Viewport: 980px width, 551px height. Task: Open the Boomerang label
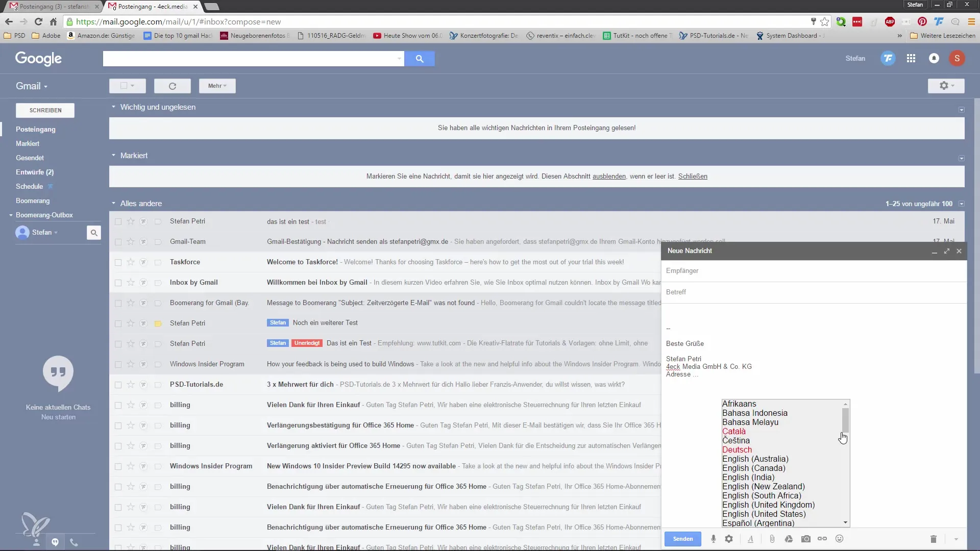[x=33, y=201]
